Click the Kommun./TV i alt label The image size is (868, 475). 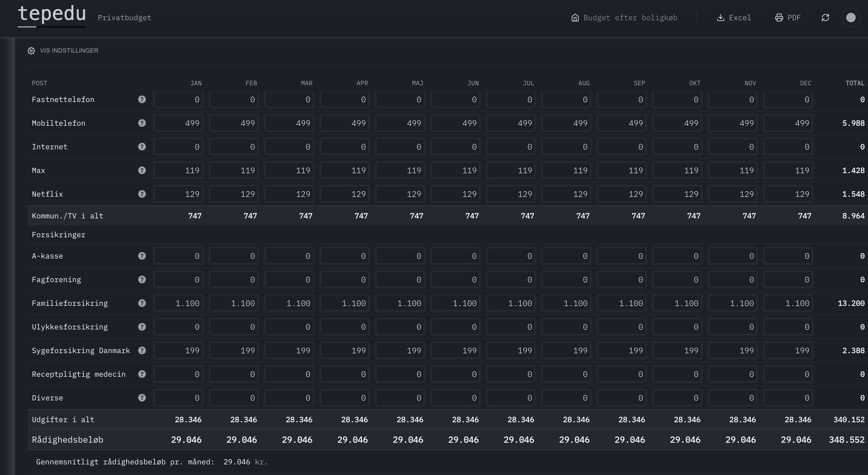tap(67, 216)
